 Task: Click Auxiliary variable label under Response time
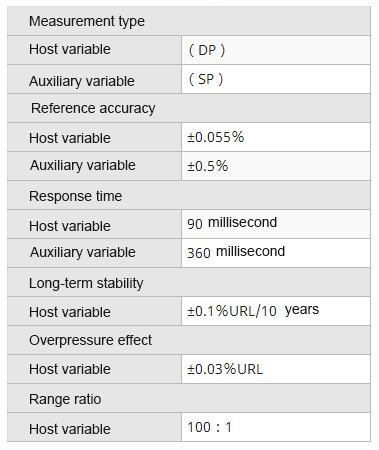[x=83, y=252]
